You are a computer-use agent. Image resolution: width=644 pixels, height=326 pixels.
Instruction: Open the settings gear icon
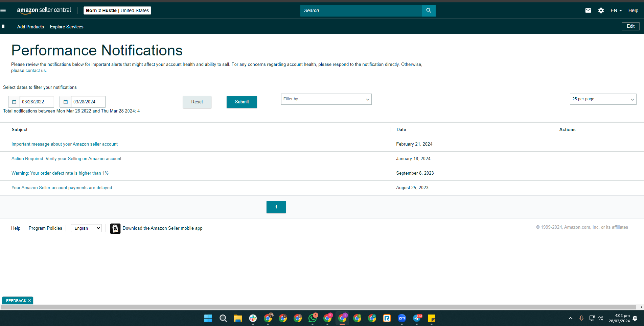601,10
